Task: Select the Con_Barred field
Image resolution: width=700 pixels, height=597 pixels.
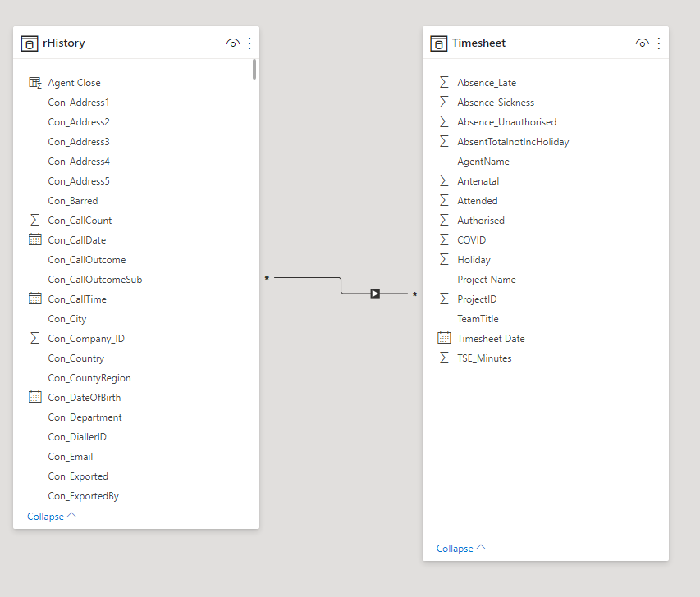Action: coord(73,201)
